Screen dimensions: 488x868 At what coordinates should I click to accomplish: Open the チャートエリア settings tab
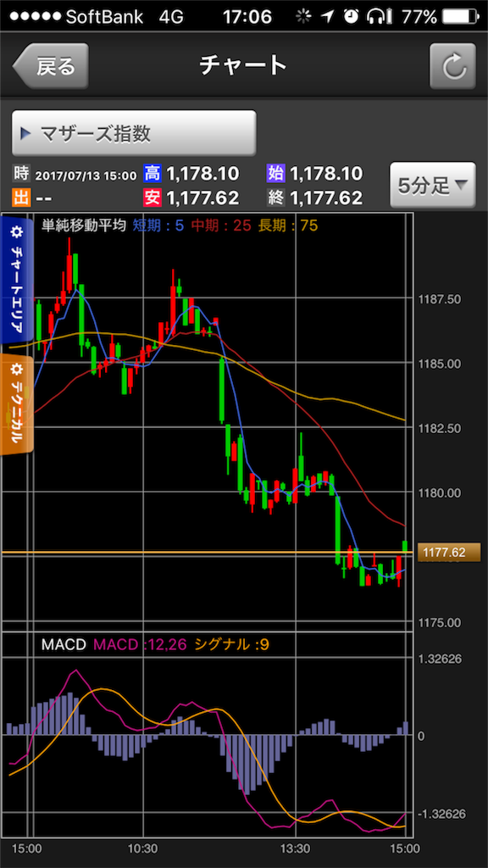17,281
